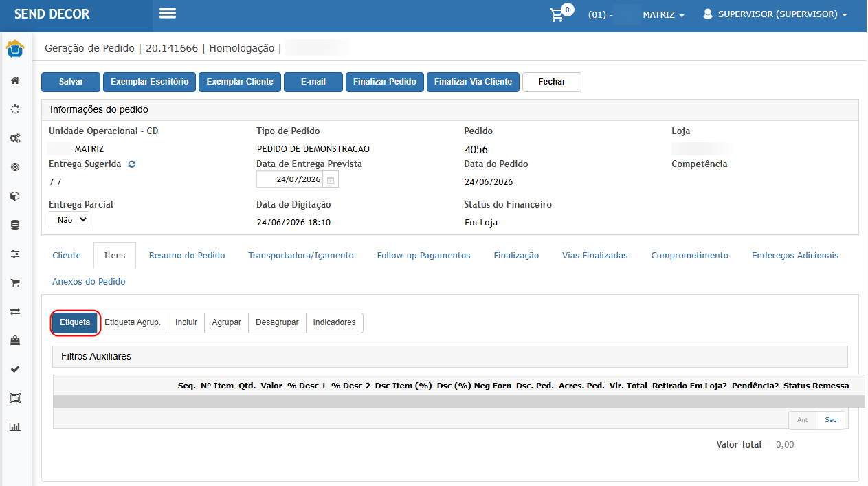
Task: Click the Finalizar Pedido button
Action: 385,82
